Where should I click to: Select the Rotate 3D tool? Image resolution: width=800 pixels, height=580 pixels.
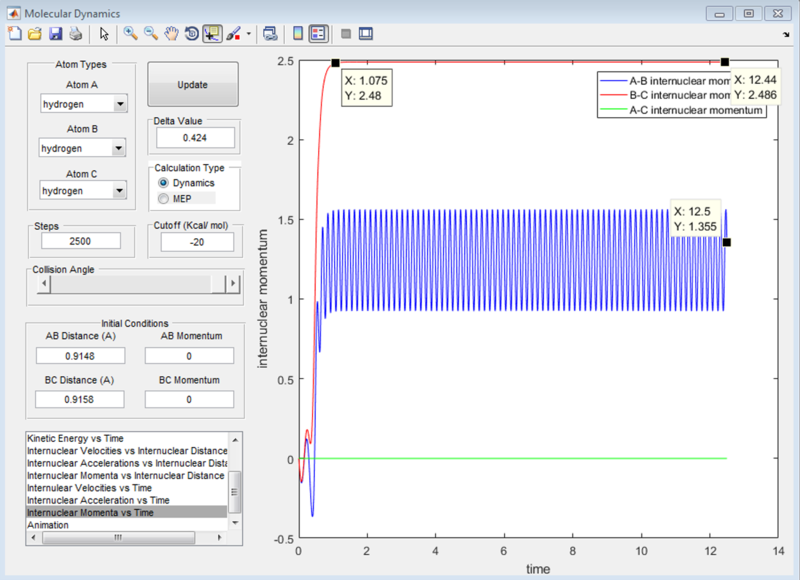pos(191,34)
